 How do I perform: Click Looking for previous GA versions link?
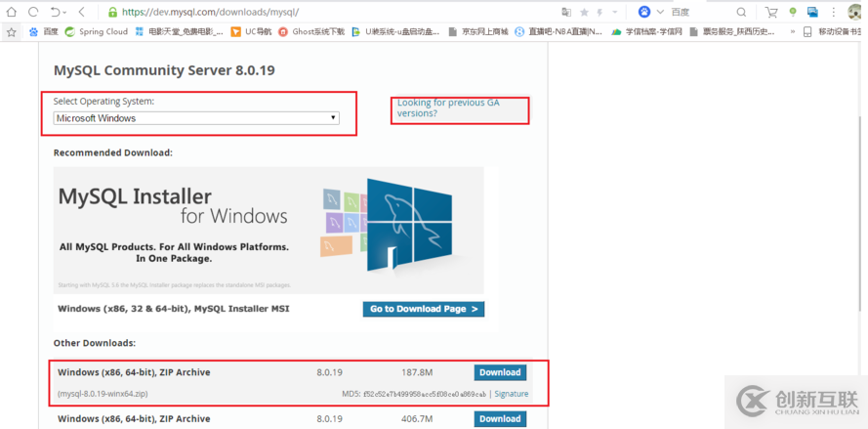click(x=448, y=108)
